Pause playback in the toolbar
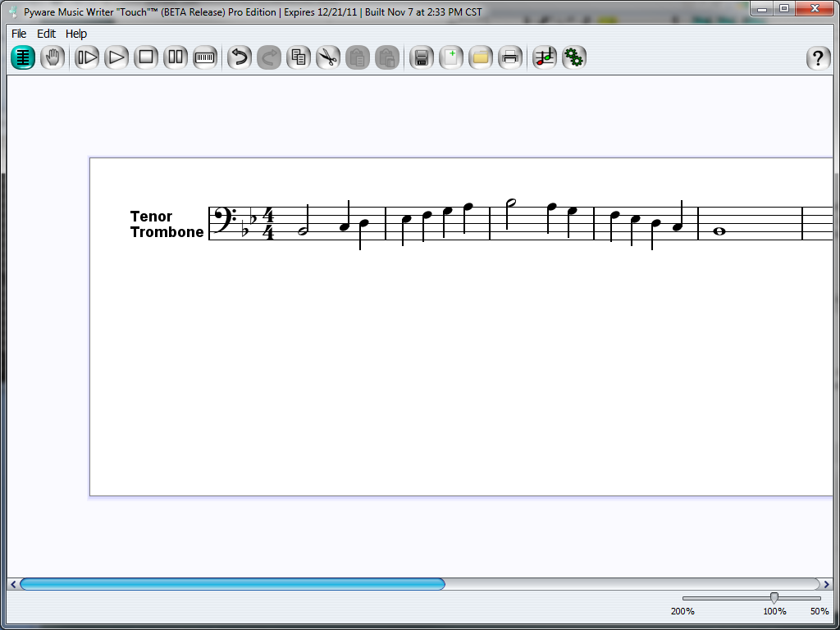This screenshot has height=630, width=840. click(x=176, y=57)
